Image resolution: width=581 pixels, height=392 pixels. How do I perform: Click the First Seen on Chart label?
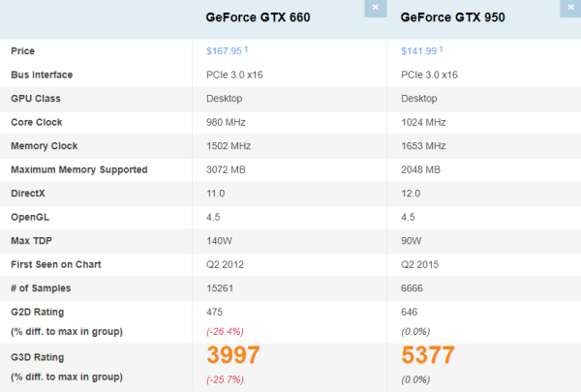point(55,264)
